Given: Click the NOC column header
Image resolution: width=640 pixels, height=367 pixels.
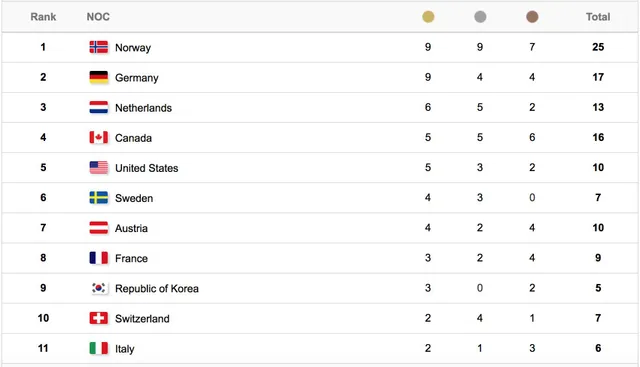Looking at the screenshot, I should 98,17.
